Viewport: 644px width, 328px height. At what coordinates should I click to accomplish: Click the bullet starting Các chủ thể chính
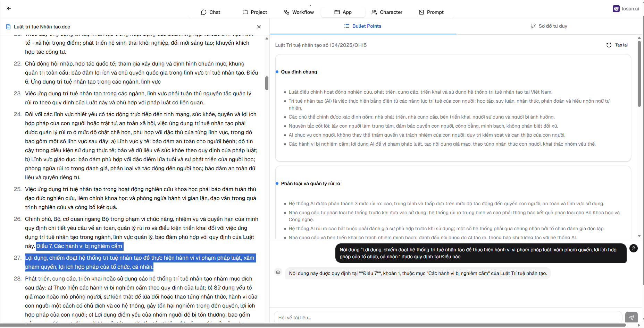click(421, 117)
